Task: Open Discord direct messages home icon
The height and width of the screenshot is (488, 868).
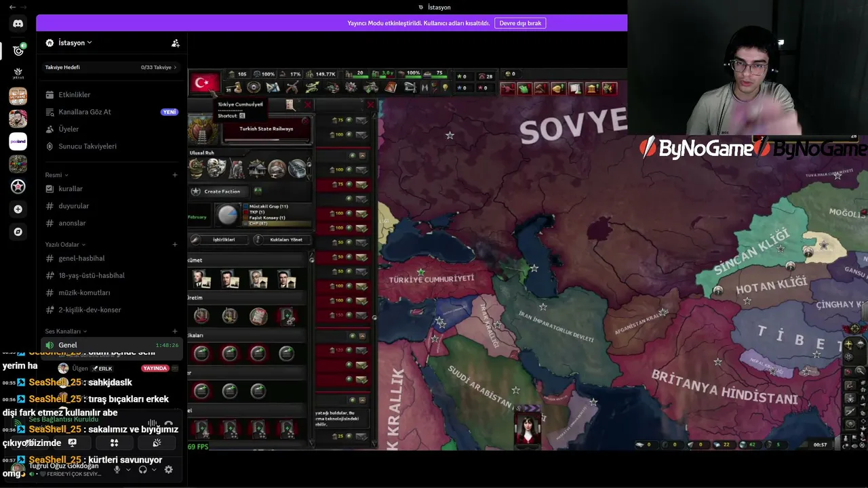Action: [x=18, y=24]
